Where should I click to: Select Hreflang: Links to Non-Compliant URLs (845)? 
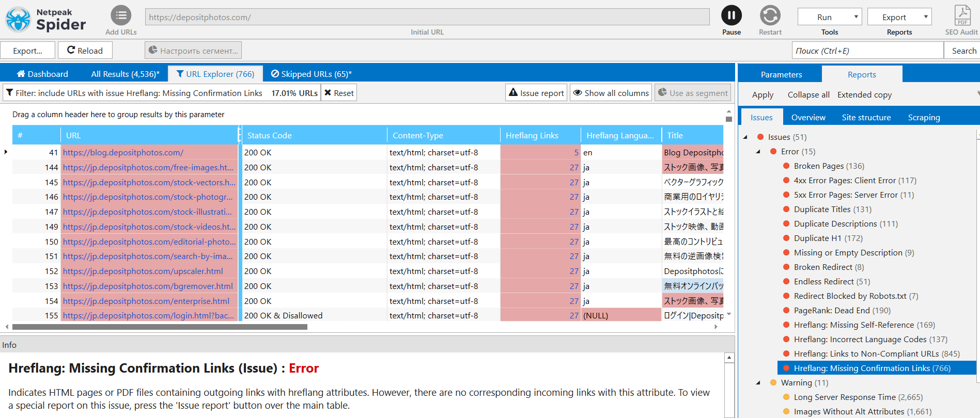[877, 354]
